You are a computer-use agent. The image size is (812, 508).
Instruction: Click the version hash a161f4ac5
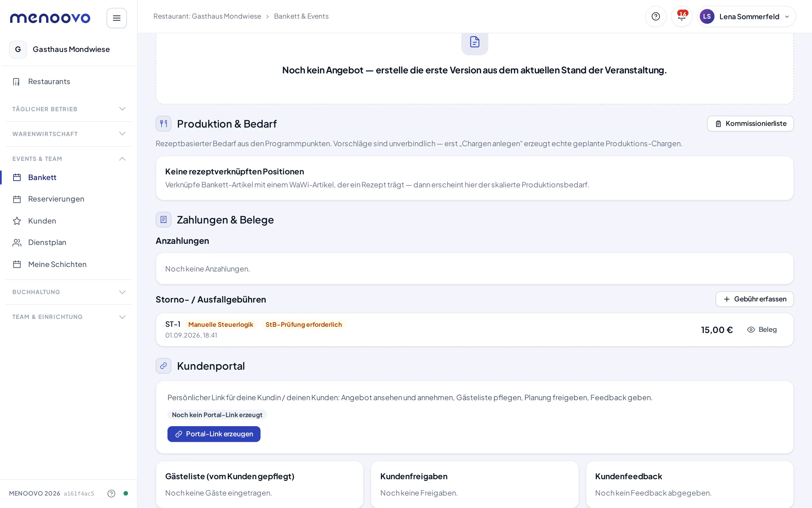pos(79,494)
